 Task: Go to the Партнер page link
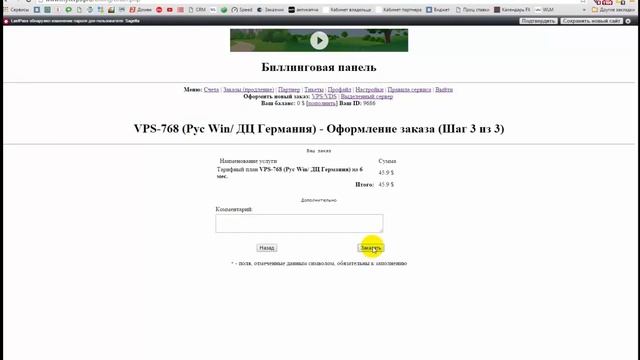[289, 90]
